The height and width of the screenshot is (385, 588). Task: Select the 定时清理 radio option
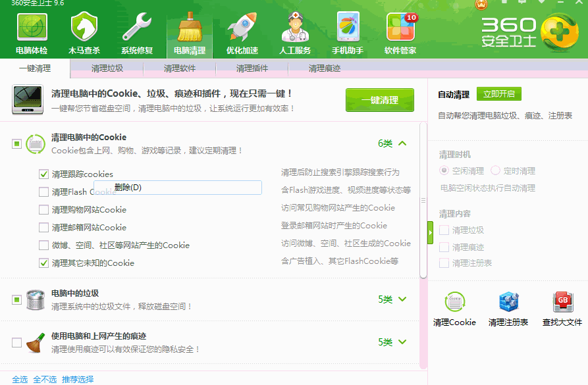495,170
